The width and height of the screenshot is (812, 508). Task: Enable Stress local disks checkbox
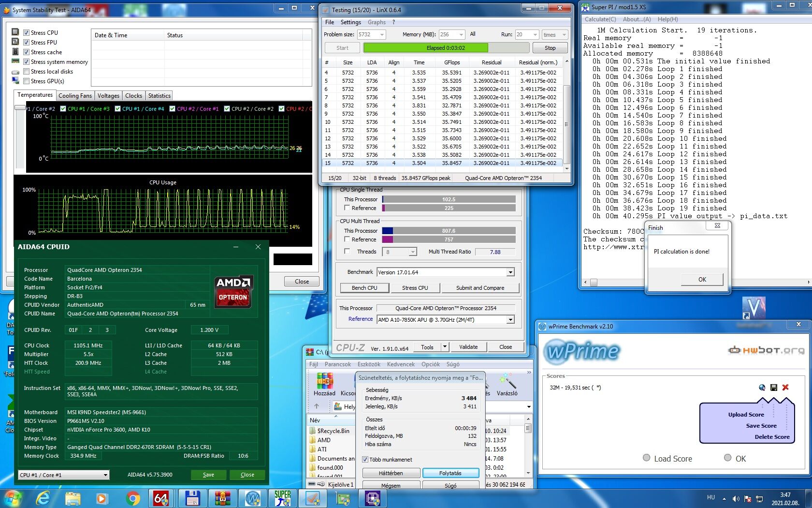(x=27, y=72)
